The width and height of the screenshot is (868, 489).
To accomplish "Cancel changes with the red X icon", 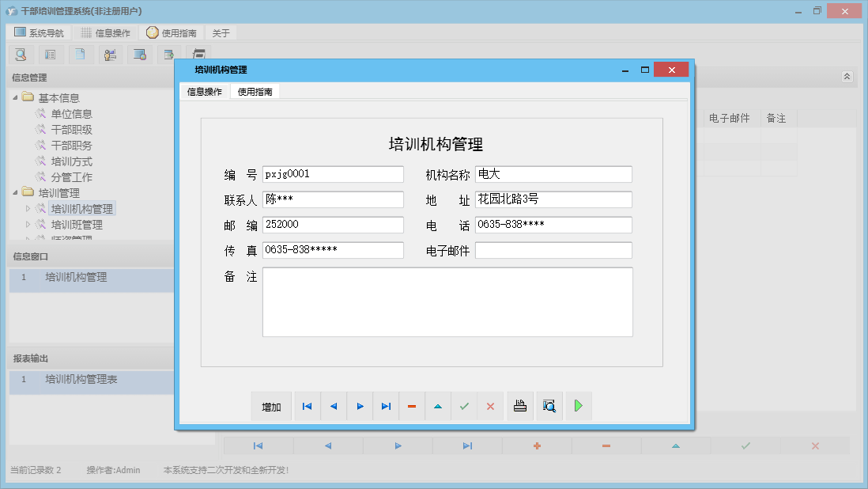I will (490, 406).
